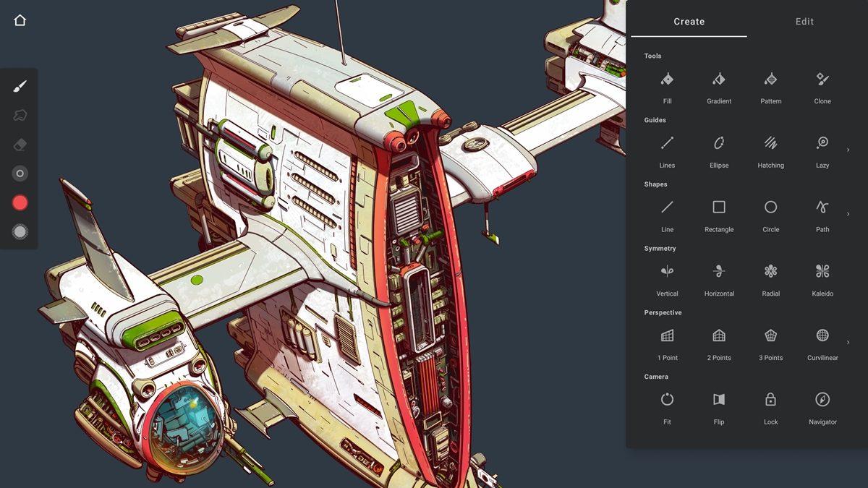Expand more Guides options
This screenshot has height=488, width=868.
[x=848, y=150]
